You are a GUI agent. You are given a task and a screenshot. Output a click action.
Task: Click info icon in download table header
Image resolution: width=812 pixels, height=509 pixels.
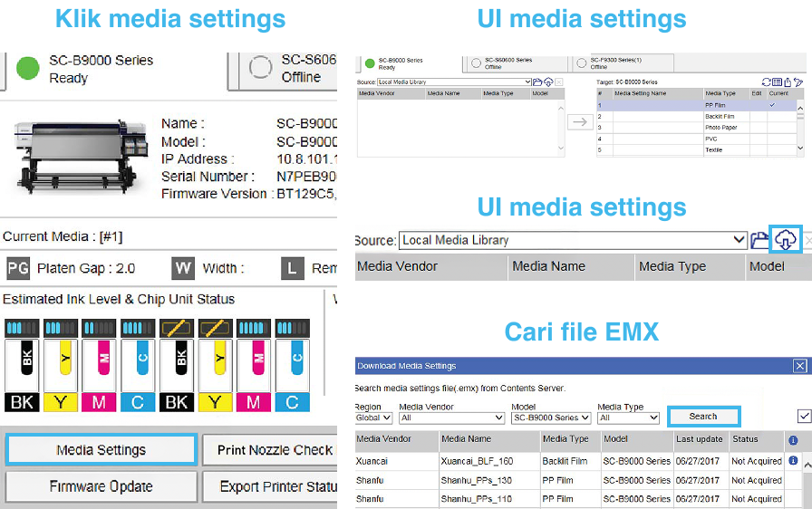793,440
